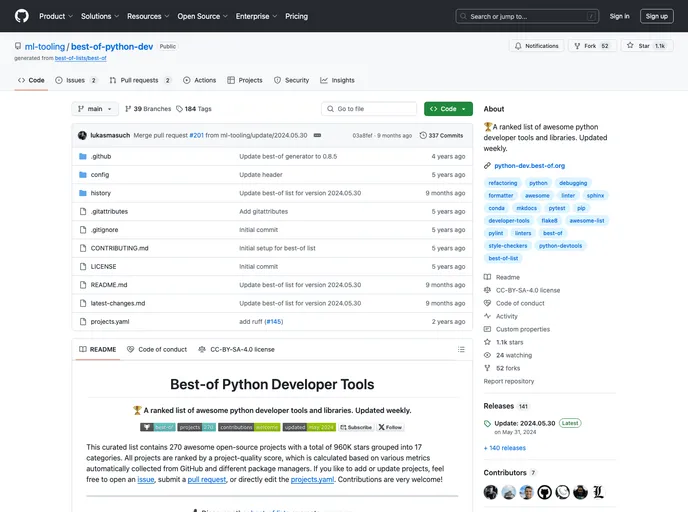Click first contributor avatar
688x512 pixels.
click(491, 492)
